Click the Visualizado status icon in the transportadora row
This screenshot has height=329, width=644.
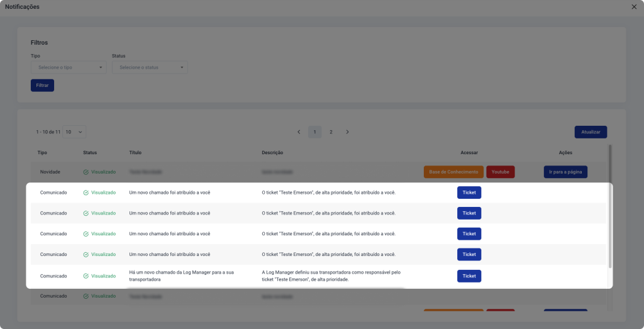tap(86, 276)
